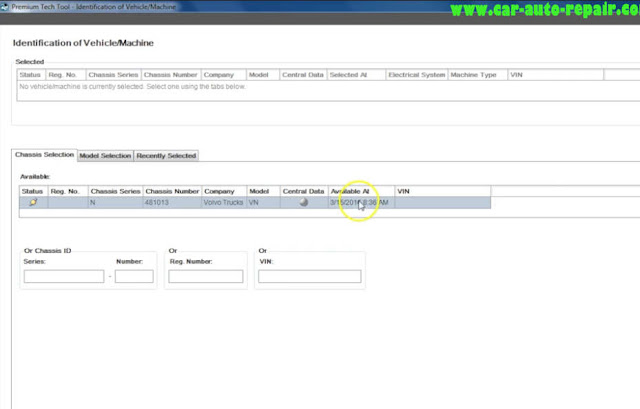
Task: Click the Machine Type column header
Action: [478, 75]
